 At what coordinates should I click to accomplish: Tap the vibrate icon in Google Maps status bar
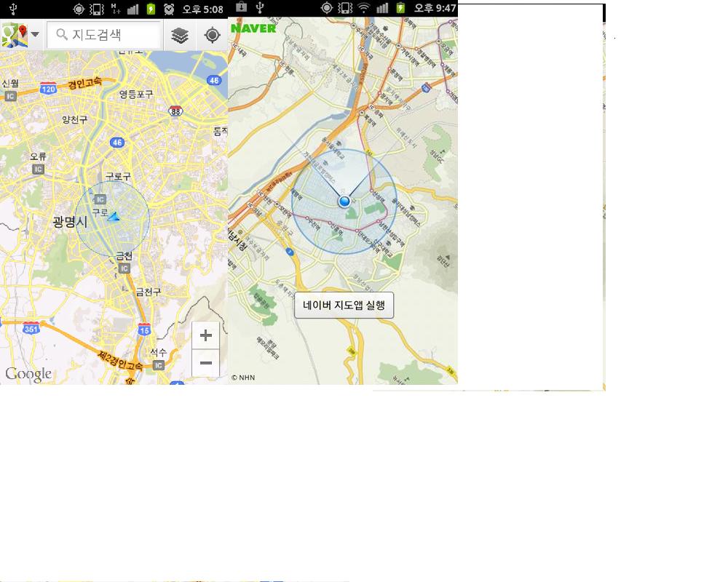(x=97, y=9)
